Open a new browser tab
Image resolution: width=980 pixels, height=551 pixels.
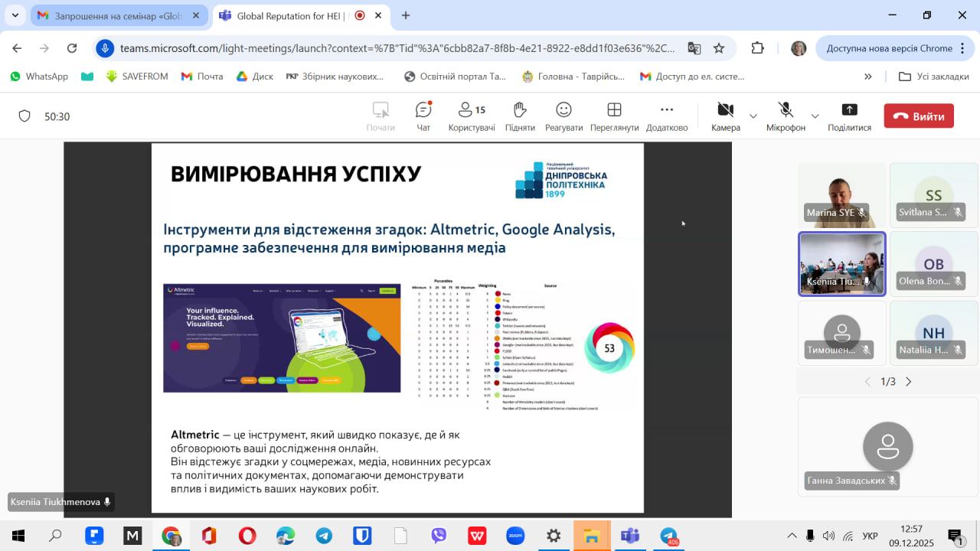coord(406,15)
